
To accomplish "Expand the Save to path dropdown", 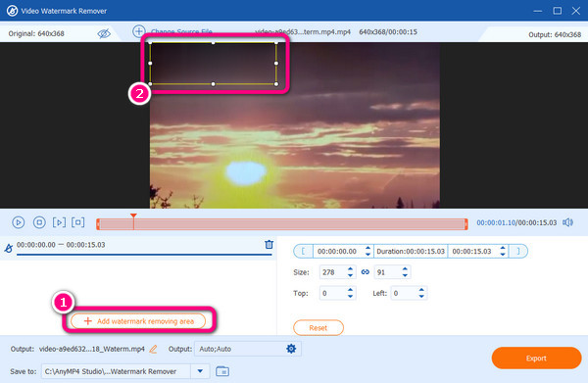I will [x=200, y=371].
